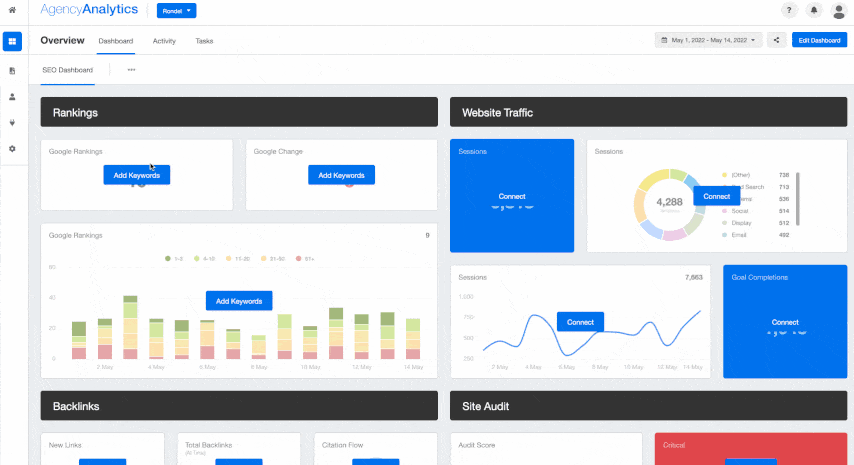This screenshot has width=854, height=465.
Task: Switch to the Dashboard tab
Action: click(x=115, y=41)
